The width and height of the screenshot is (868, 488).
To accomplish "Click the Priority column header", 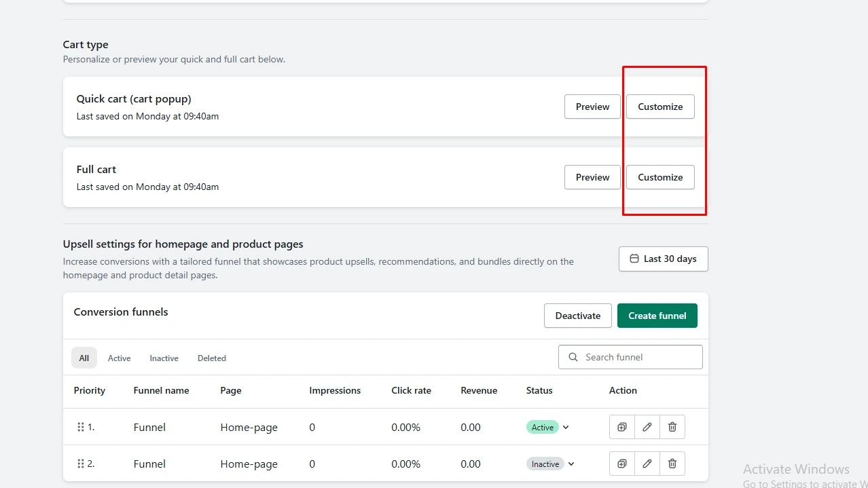I will pyautogui.click(x=90, y=390).
